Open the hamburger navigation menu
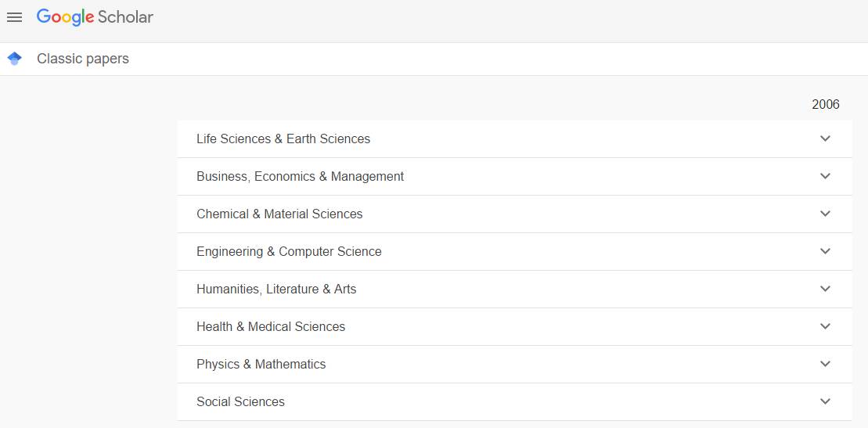 (x=14, y=17)
